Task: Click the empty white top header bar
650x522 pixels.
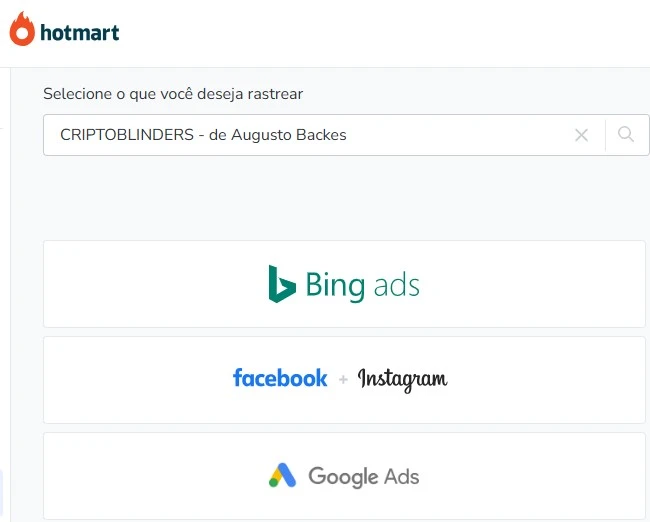Action: coord(400,33)
